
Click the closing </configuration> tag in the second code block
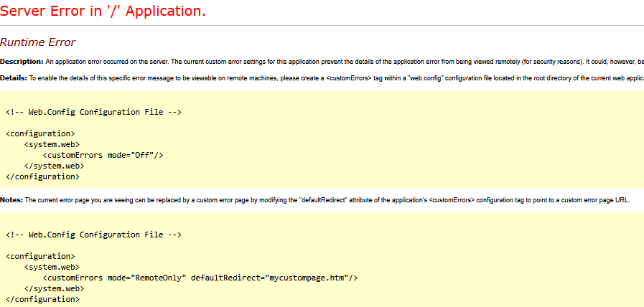pyautogui.click(x=42, y=298)
